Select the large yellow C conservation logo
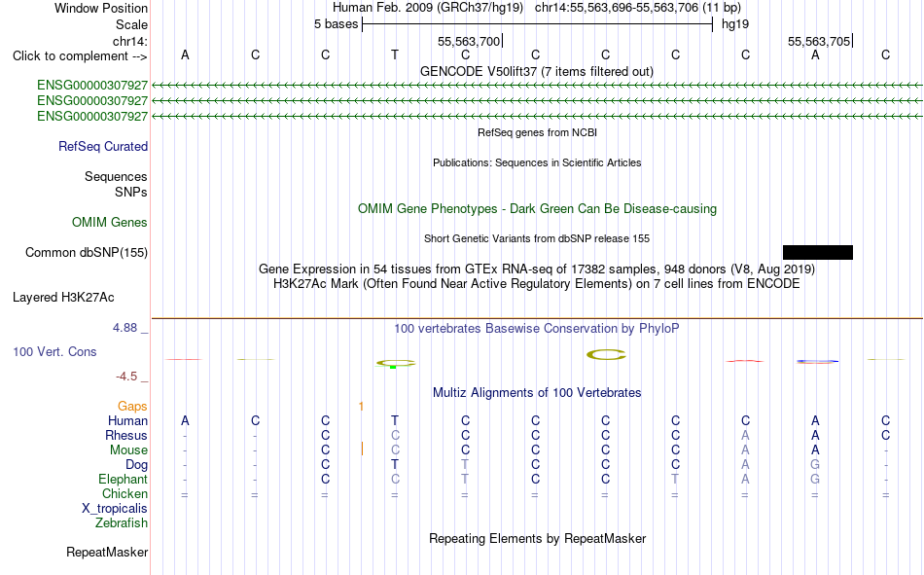Image resolution: width=924 pixels, height=575 pixels. (606, 354)
